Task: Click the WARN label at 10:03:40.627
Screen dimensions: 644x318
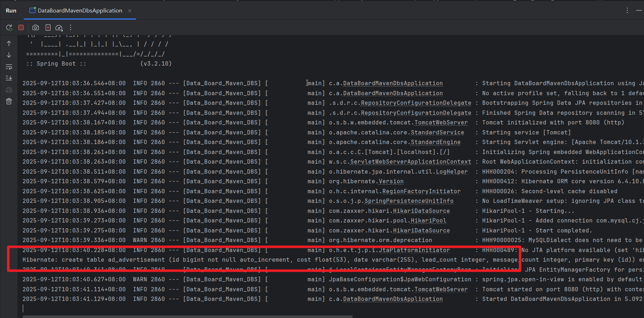Action: 140,279
